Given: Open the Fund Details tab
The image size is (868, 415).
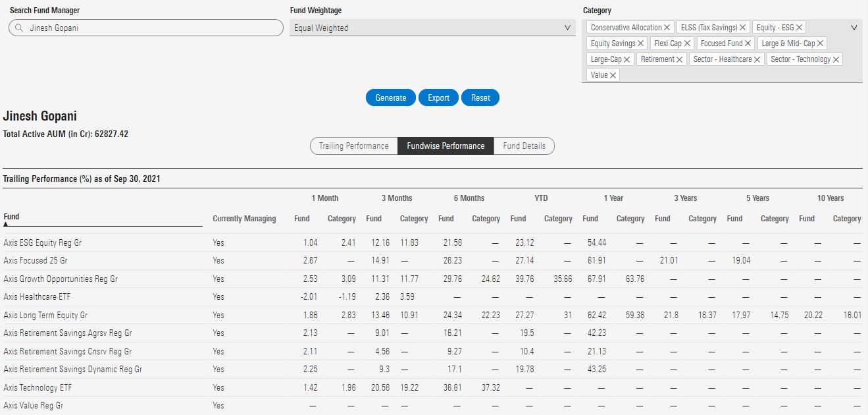Looking at the screenshot, I should pyautogui.click(x=524, y=146).
